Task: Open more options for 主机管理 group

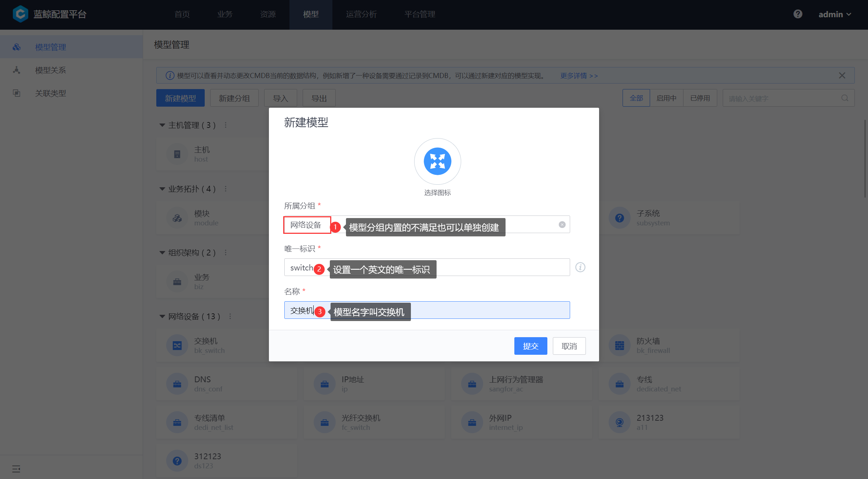Action: click(x=226, y=125)
